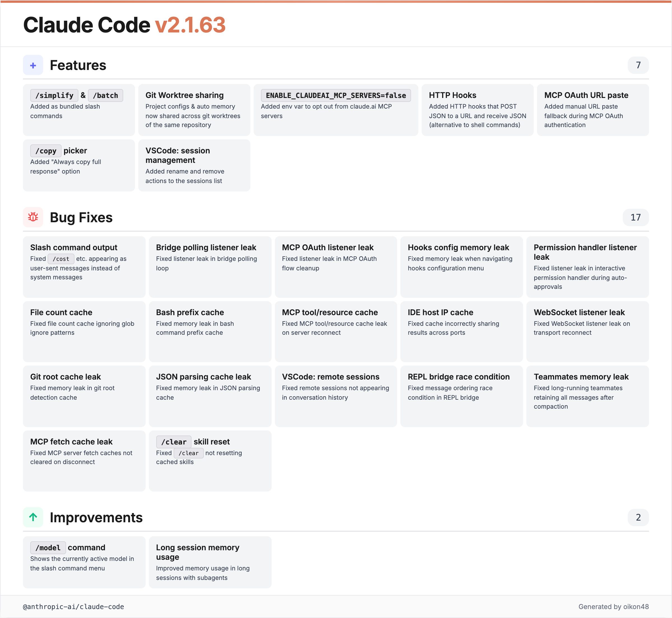This screenshot has height=618, width=672.
Task: Select the "Added as bundled slash commands" description
Action: [65, 111]
